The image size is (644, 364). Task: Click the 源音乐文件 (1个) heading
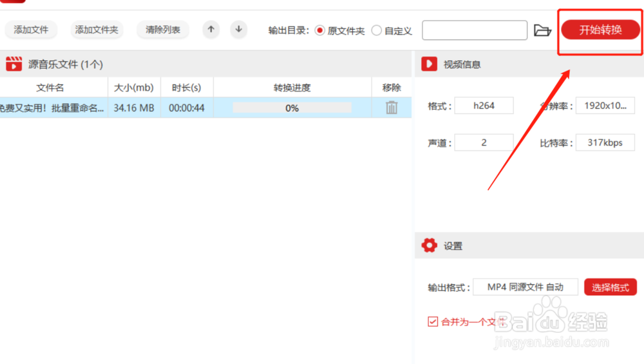click(x=65, y=64)
